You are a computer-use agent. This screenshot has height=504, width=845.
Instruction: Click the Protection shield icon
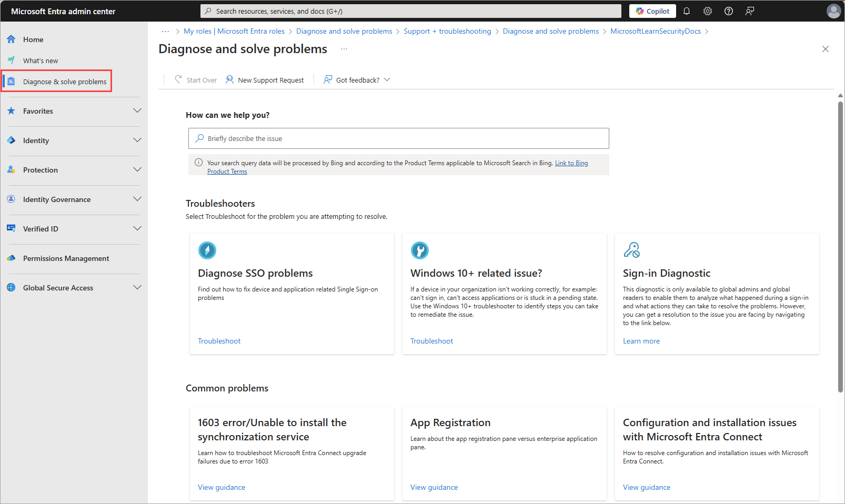pos(11,169)
